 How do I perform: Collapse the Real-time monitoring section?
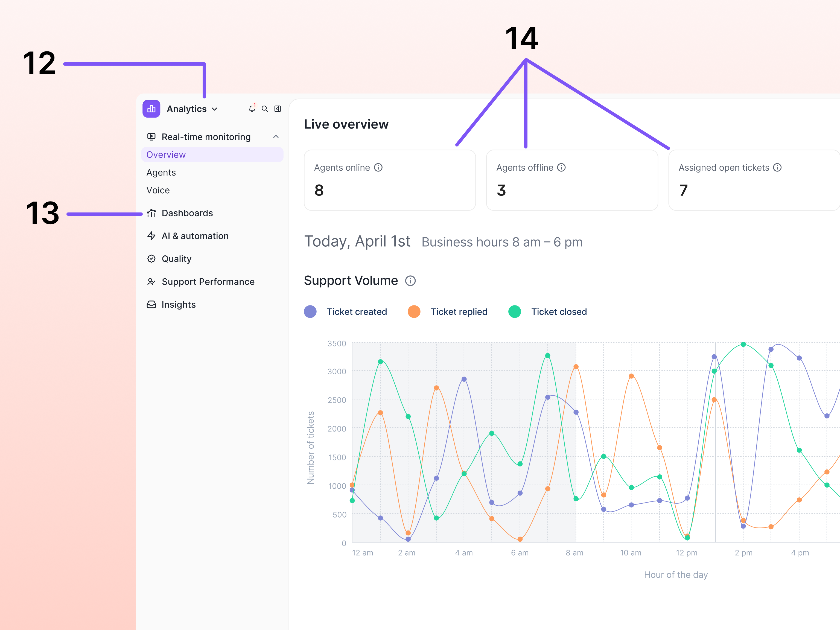276,137
